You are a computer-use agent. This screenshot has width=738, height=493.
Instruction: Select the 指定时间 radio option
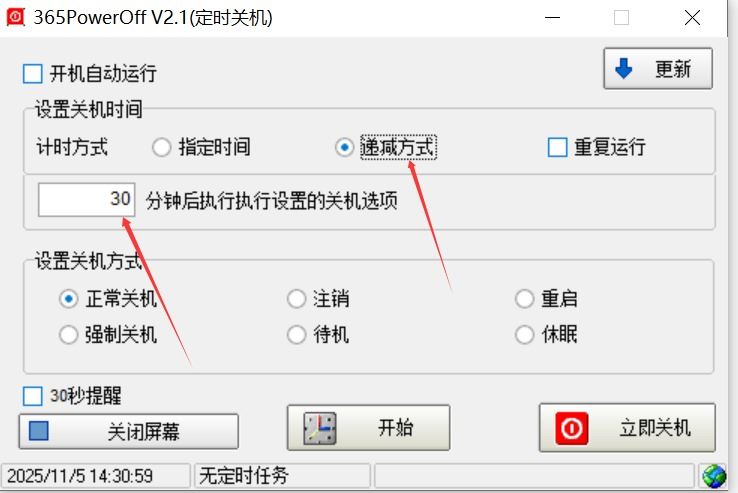(x=161, y=147)
